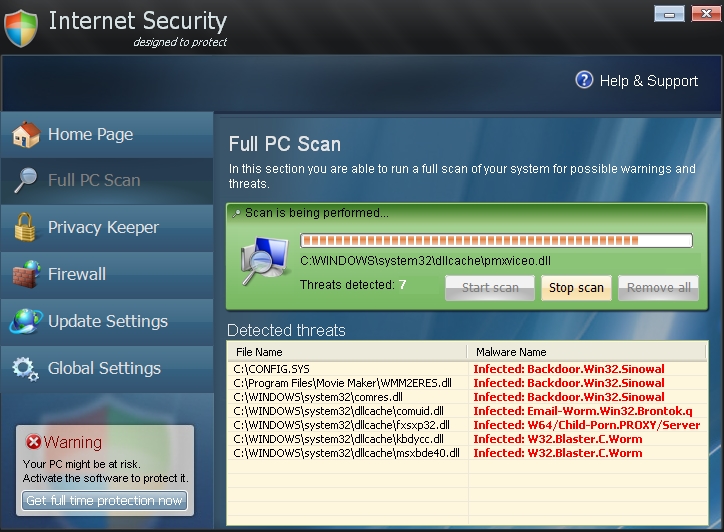724x532 pixels.
Task: Open Update Settings from sidebar
Action: tap(107, 321)
